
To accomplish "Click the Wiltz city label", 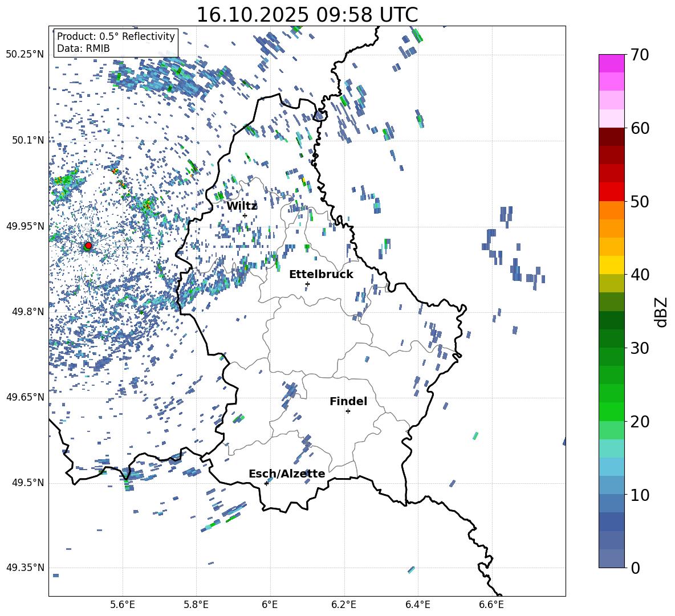I will point(242,206).
